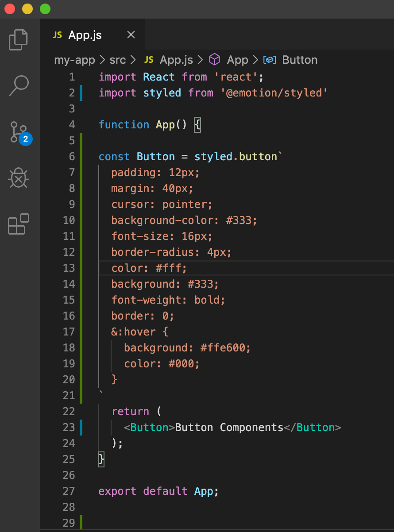
Task: Open the Search panel
Action: click(x=19, y=86)
